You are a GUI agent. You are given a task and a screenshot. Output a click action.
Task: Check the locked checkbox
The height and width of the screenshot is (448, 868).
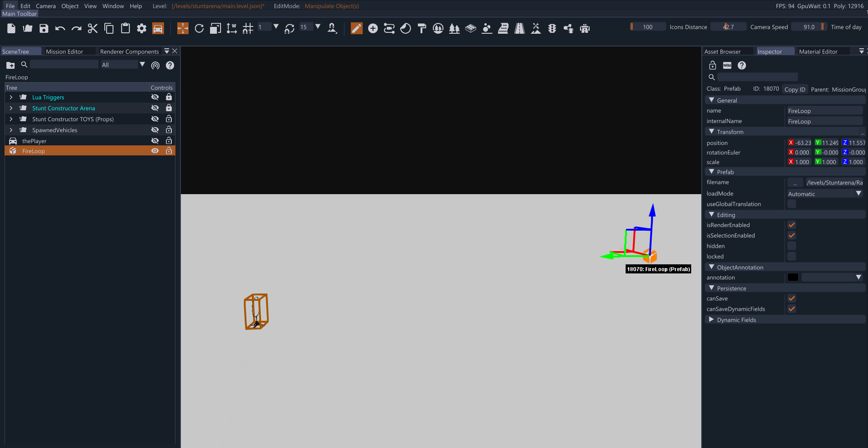(791, 256)
